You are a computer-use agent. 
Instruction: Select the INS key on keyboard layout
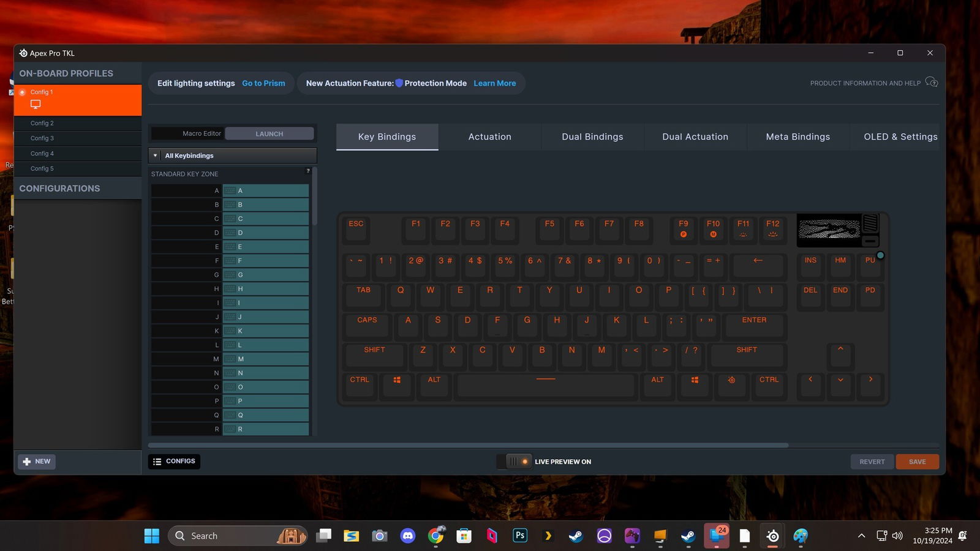point(810,266)
